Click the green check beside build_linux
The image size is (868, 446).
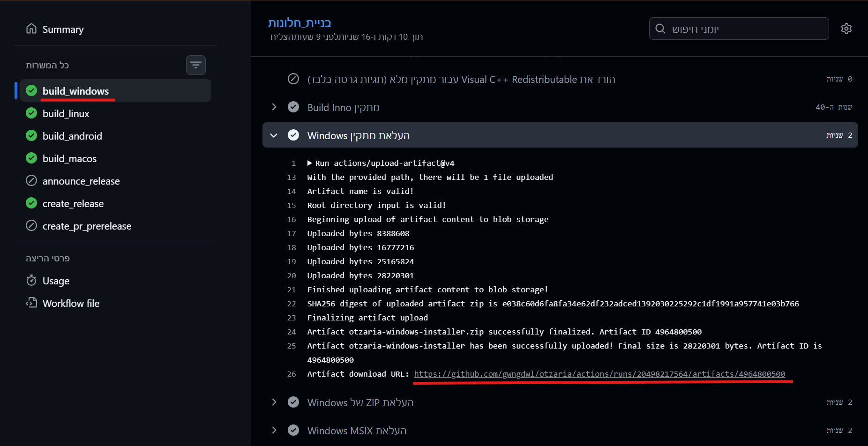[x=31, y=113]
